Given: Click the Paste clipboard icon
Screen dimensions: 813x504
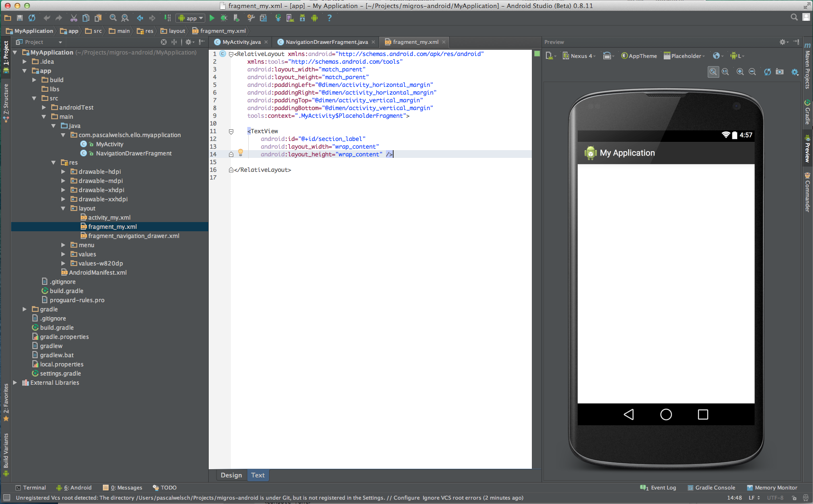Looking at the screenshot, I should [98, 18].
